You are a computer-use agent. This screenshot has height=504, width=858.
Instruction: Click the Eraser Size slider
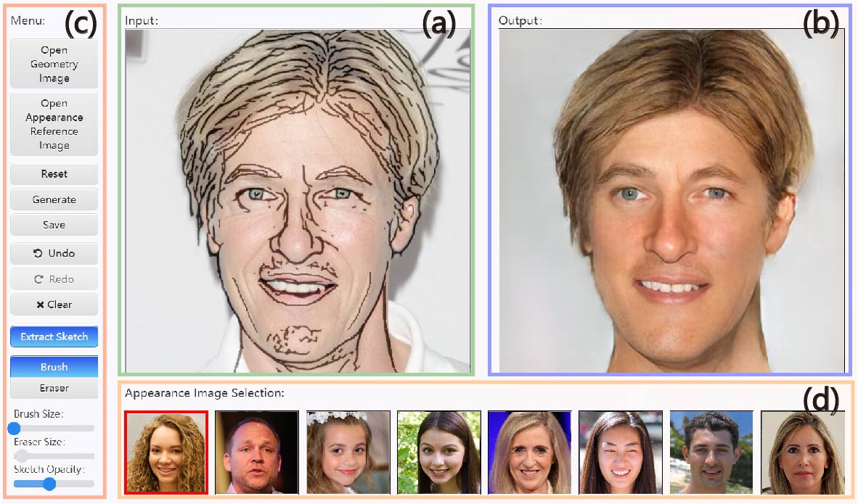[x=54, y=455]
